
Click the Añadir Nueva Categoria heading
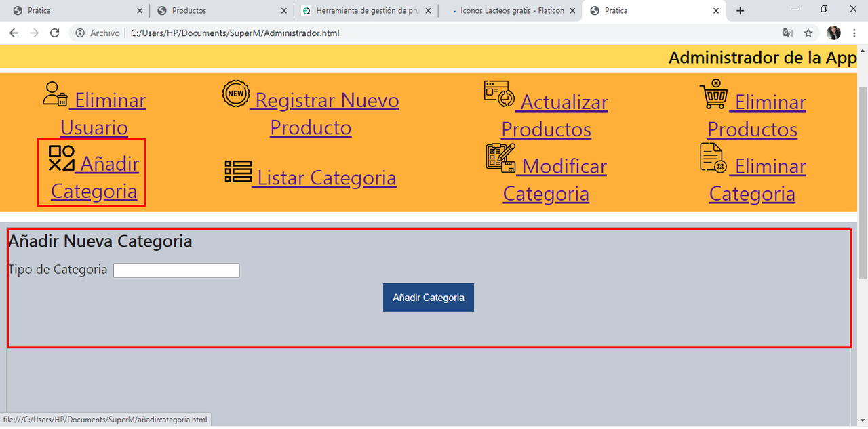pyautogui.click(x=100, y=241)
